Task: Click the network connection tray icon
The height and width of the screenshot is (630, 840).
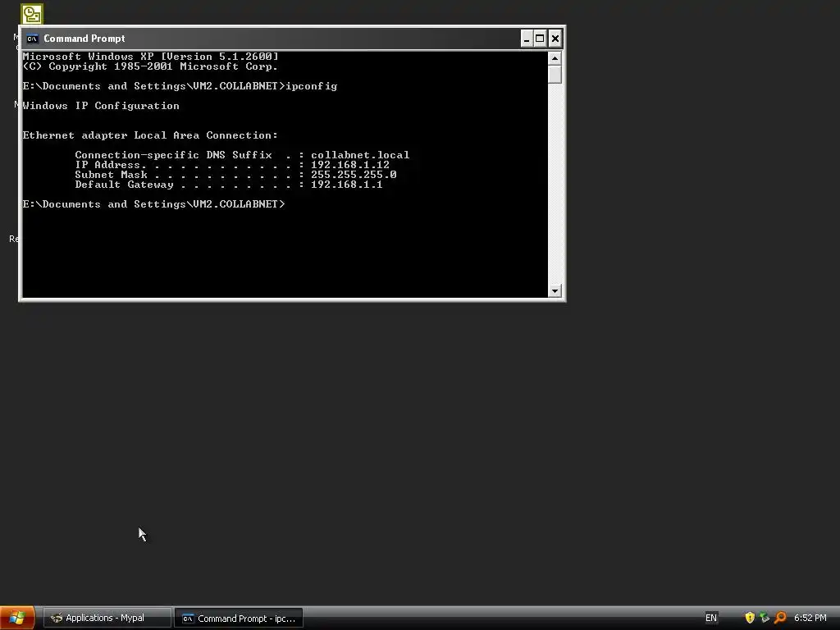Action: pos(765,618)
